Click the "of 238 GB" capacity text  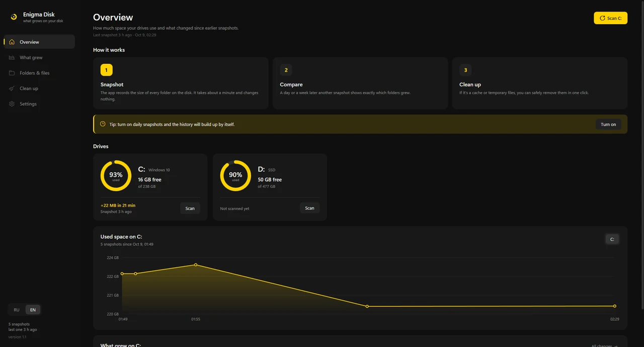point(147,187)
